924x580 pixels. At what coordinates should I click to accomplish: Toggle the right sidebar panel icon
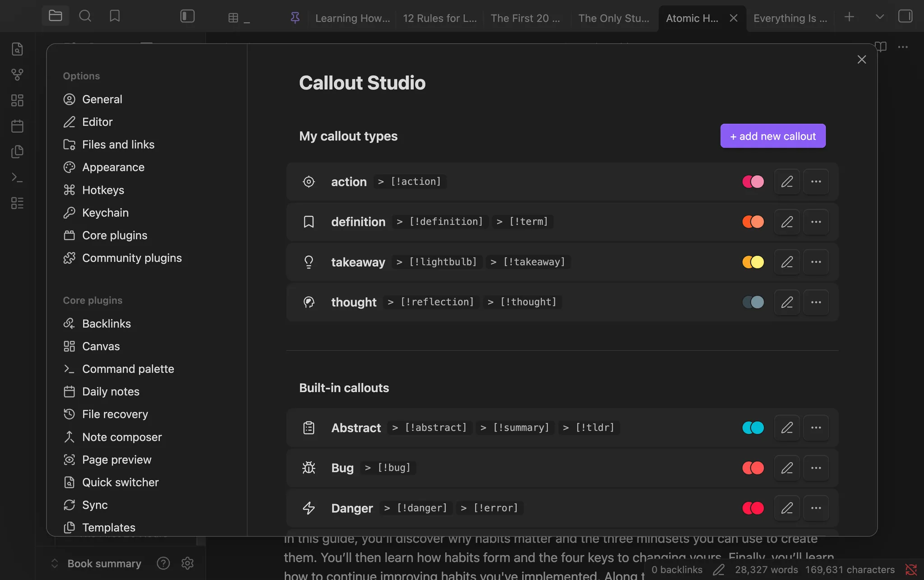(x=905, y=16)
